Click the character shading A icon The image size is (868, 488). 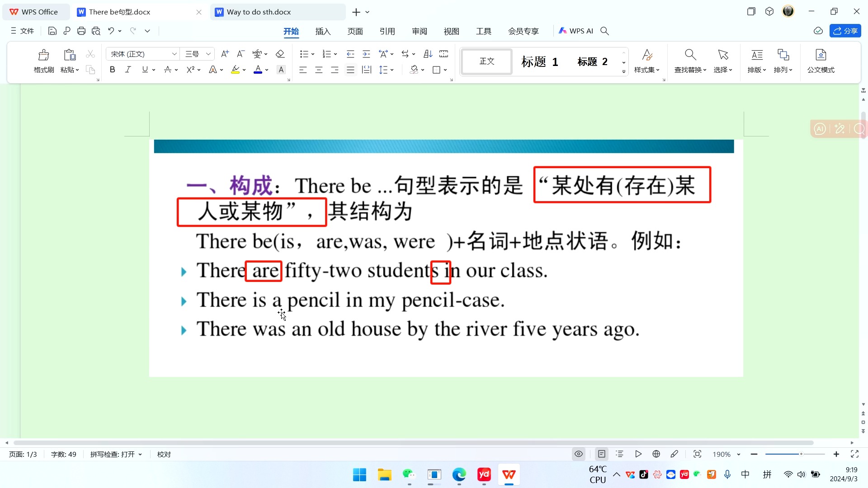pyautogui.click(x=281, y=70)
